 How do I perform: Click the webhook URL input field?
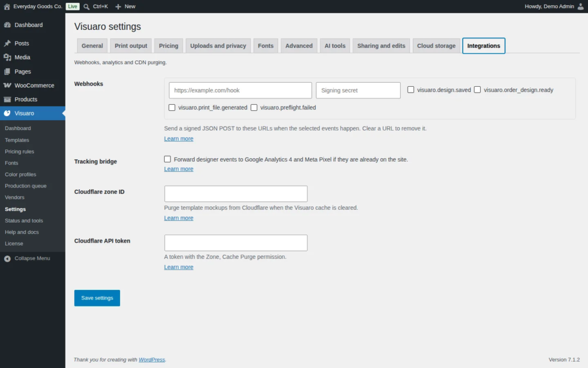[x=240, y=90]
